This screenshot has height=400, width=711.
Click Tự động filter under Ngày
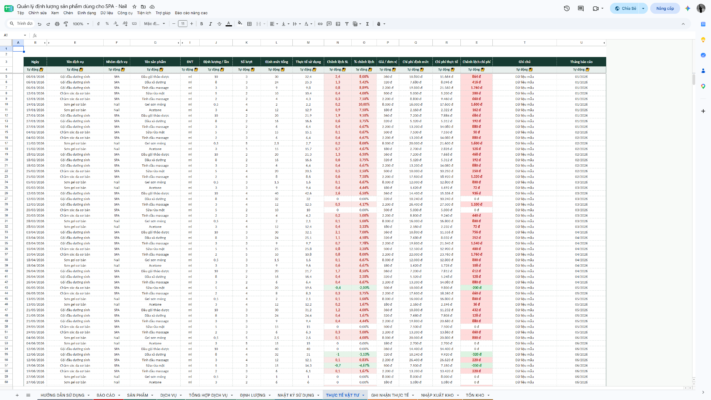(35, 70)
